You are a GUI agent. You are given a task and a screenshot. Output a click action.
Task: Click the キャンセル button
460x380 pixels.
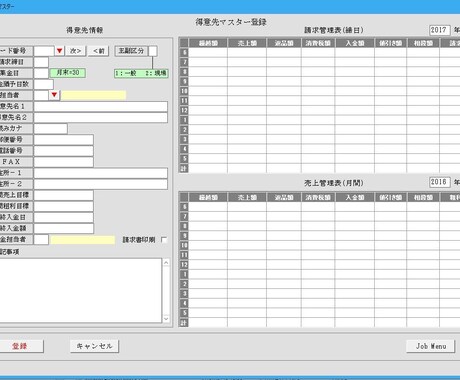pyautogui.click(x=94, y=346)
